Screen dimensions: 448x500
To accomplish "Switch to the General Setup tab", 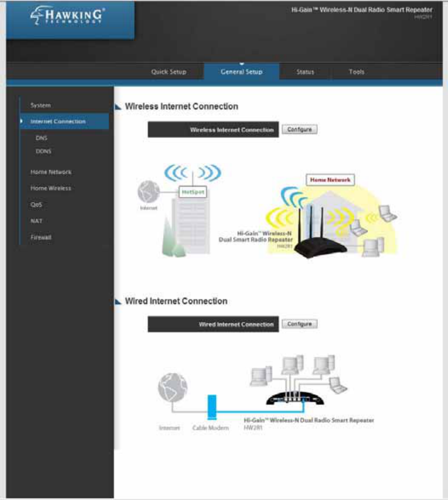I will click(241, 72).
